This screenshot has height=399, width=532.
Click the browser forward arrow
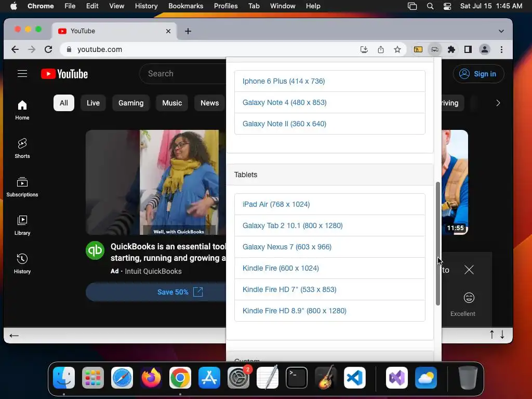[32, 49]
